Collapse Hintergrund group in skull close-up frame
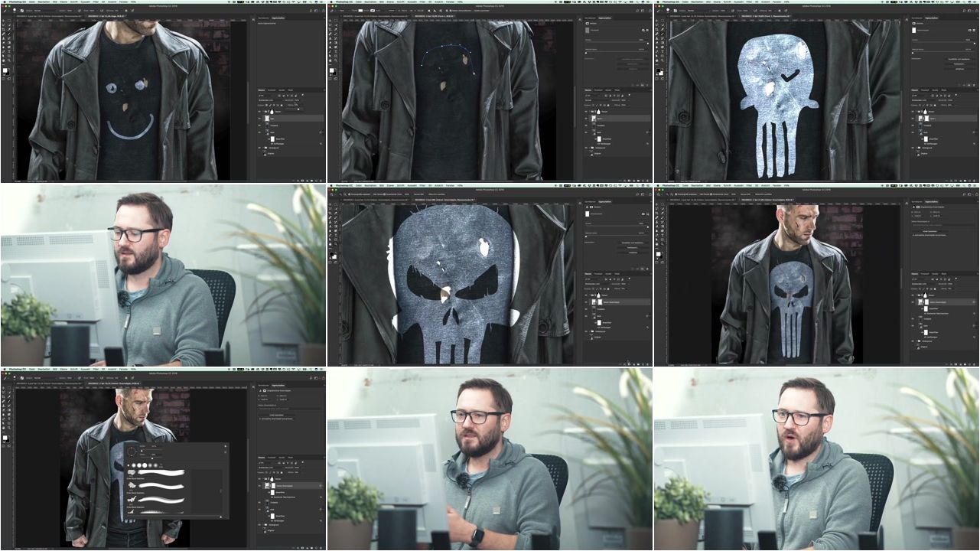 point(588,331)
